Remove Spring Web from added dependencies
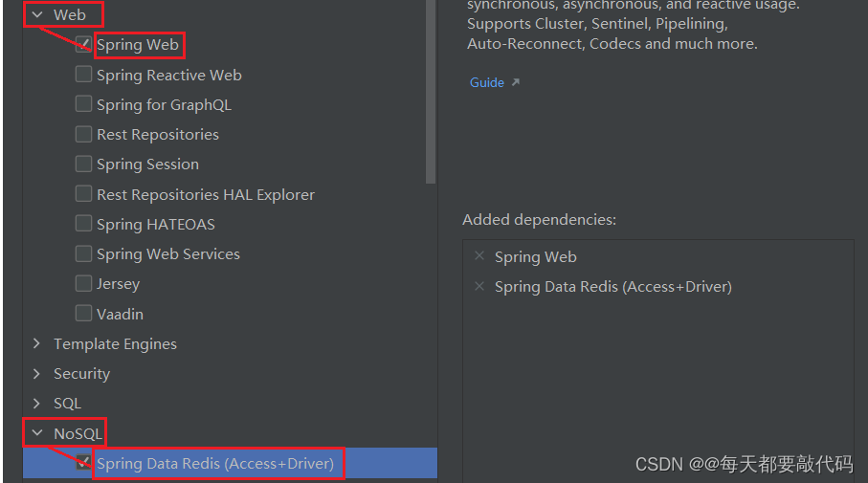 coord(479,255)
